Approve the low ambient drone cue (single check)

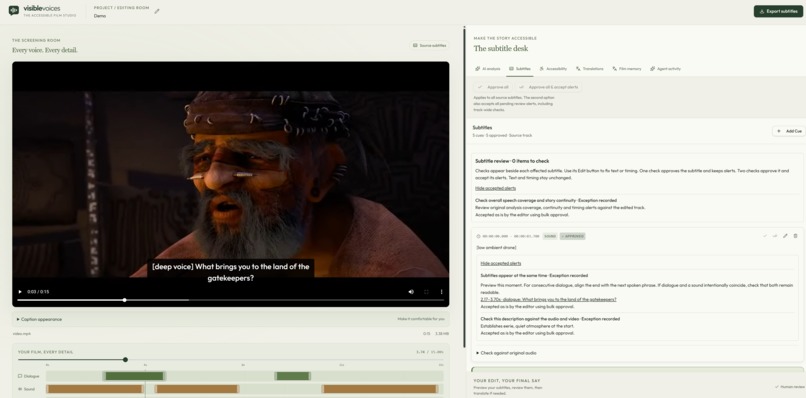pyautogui.click(x=764, y=236)
